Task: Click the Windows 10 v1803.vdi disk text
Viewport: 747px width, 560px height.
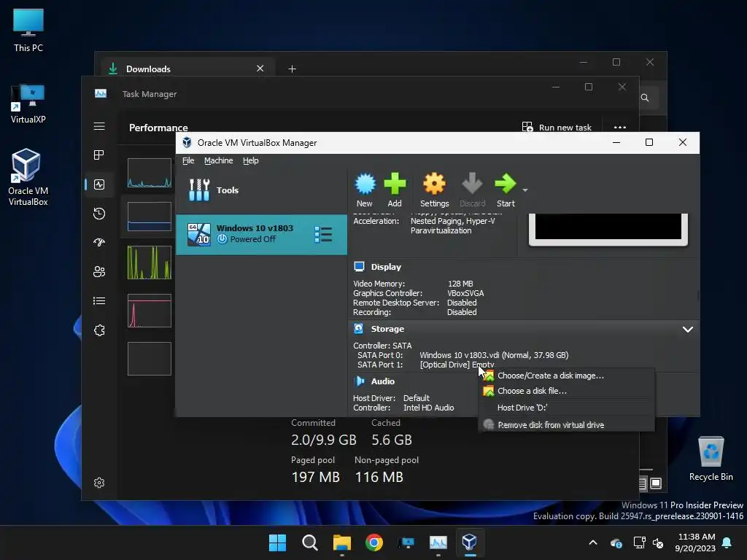Action: pyautogui.click(x=494, y=355)
